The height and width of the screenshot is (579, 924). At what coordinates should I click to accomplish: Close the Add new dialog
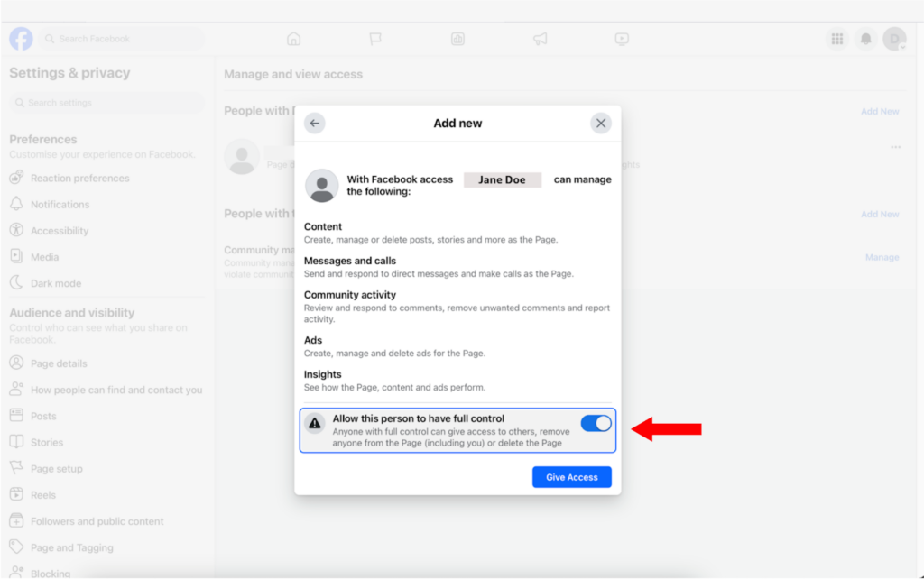pos(600,123)
